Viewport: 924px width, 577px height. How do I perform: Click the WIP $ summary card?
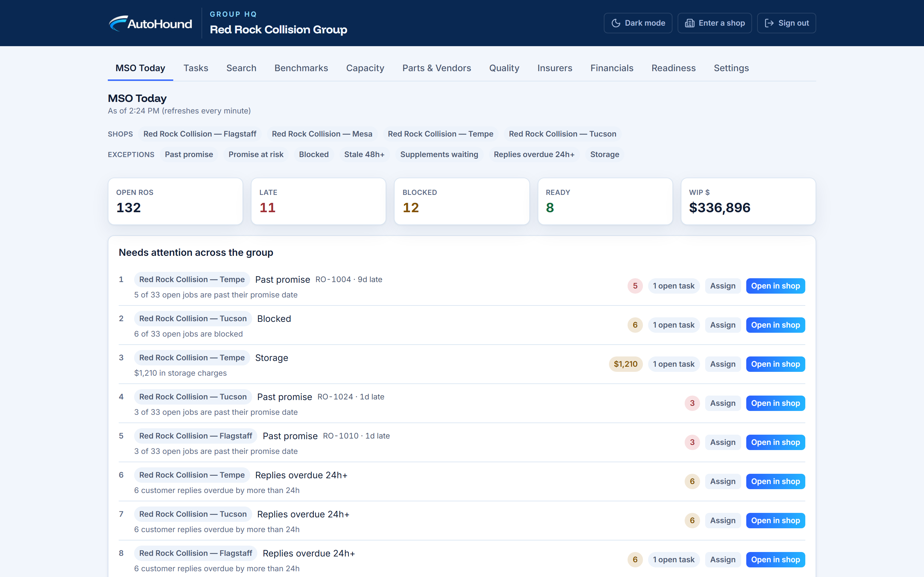[748, 202]
